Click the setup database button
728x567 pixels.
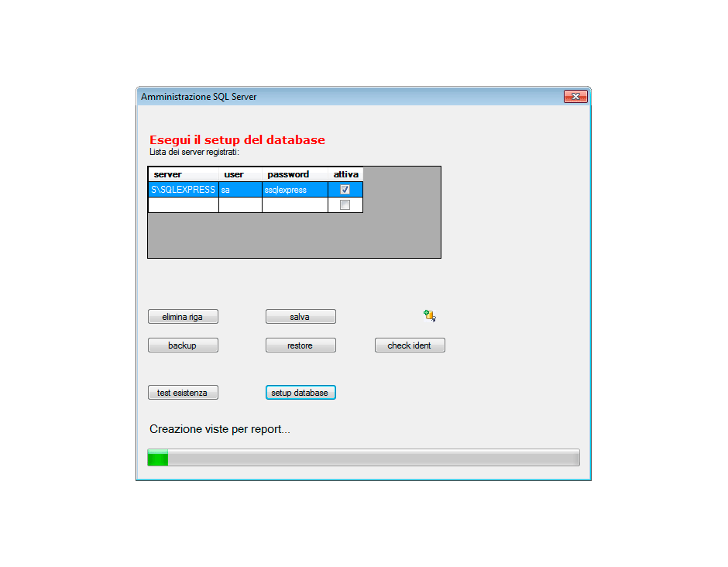(300, 393)
